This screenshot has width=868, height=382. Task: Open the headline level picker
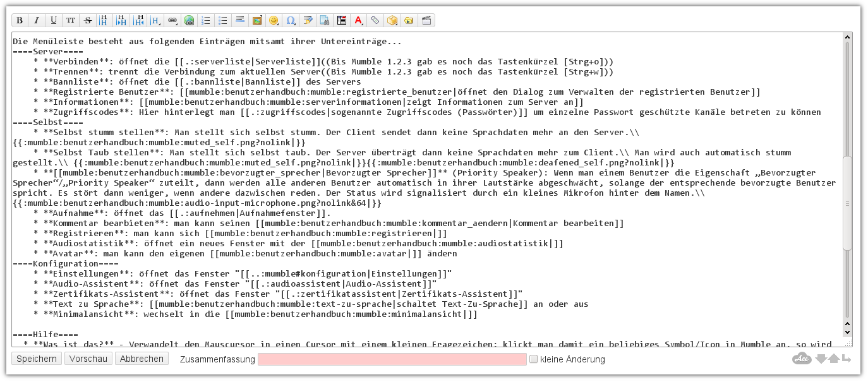pyautogui.click(x=155, y=20)
